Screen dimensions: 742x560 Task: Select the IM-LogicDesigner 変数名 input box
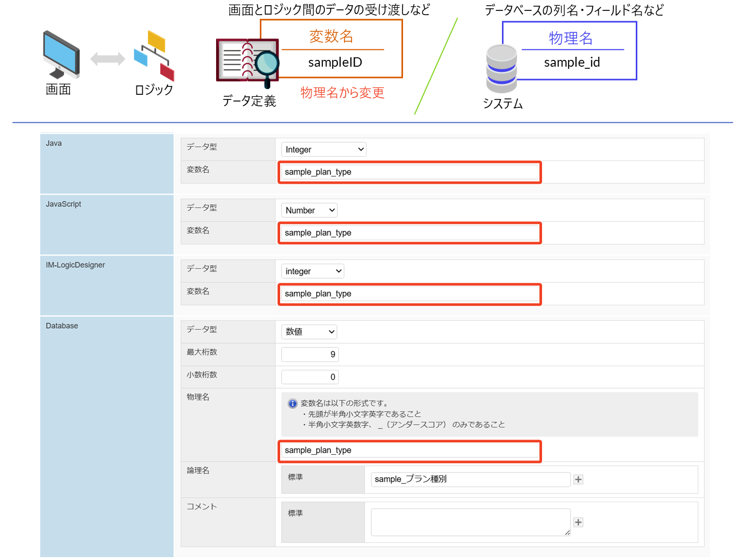410,294
